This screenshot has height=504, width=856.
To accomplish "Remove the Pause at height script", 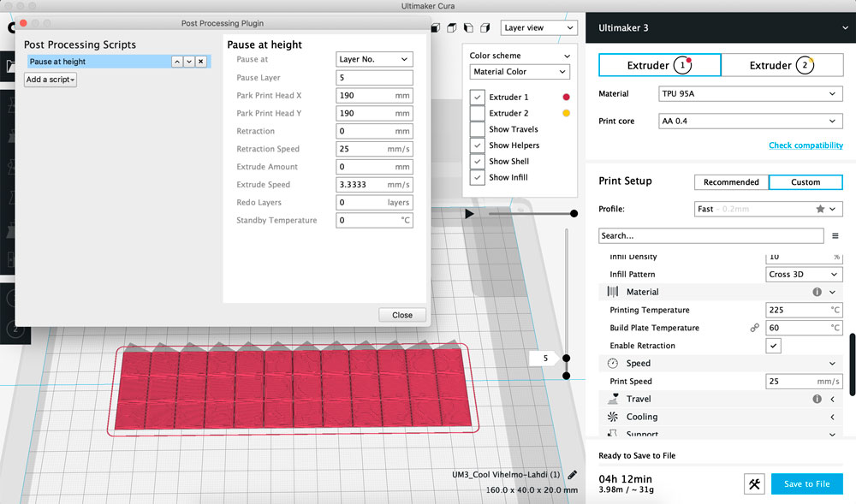I will (201, 62).
